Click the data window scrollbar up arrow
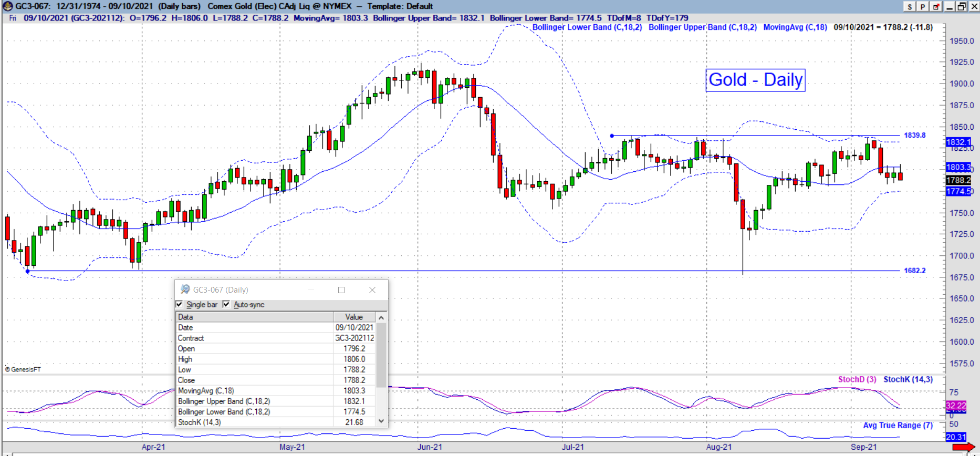The height and width of the screenshot is (456, 980). click(382, 317)
